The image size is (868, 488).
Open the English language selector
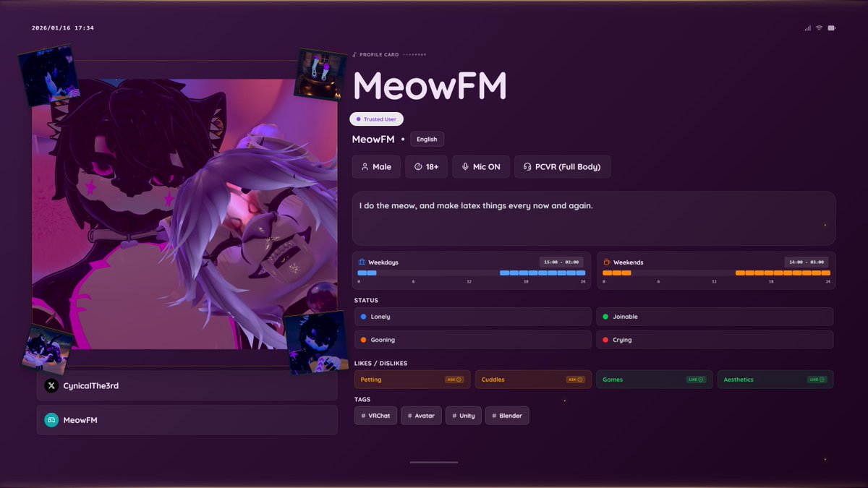point(427,139)
